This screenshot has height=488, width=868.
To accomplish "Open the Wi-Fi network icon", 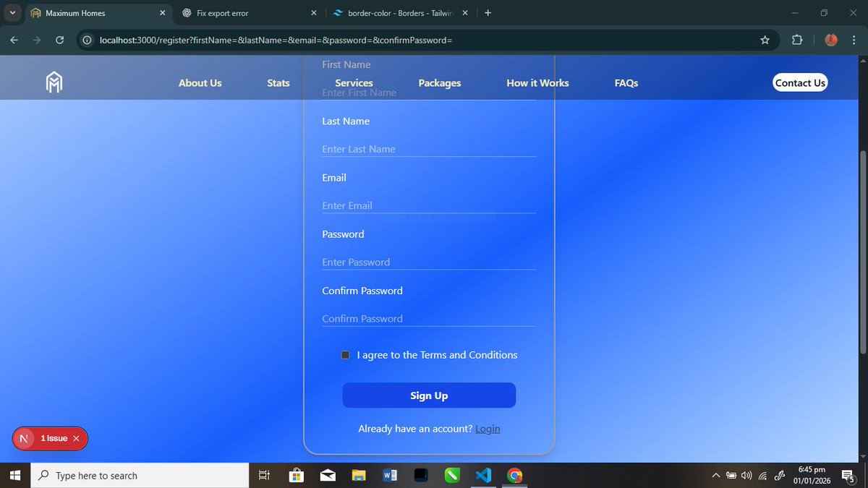I will pos(763,476).
